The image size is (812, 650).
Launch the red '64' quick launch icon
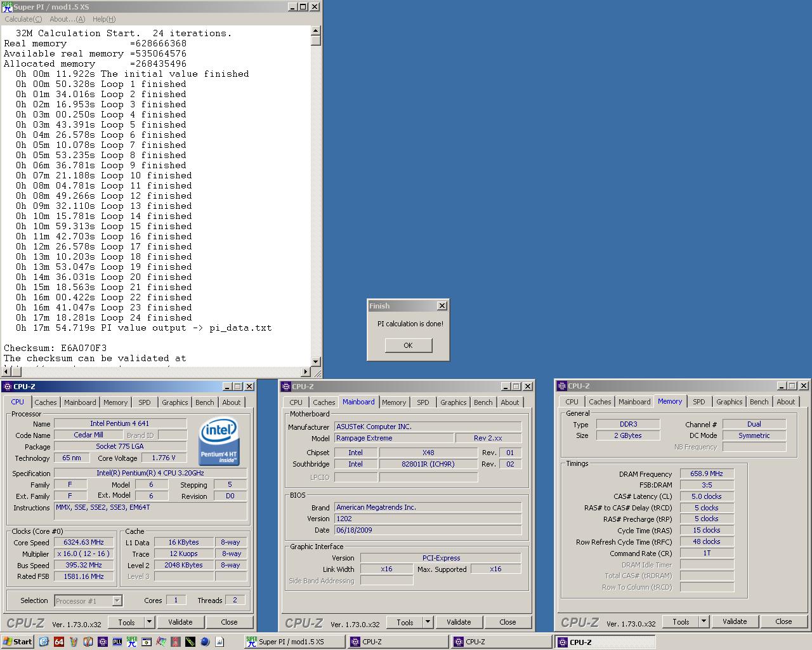59,642
